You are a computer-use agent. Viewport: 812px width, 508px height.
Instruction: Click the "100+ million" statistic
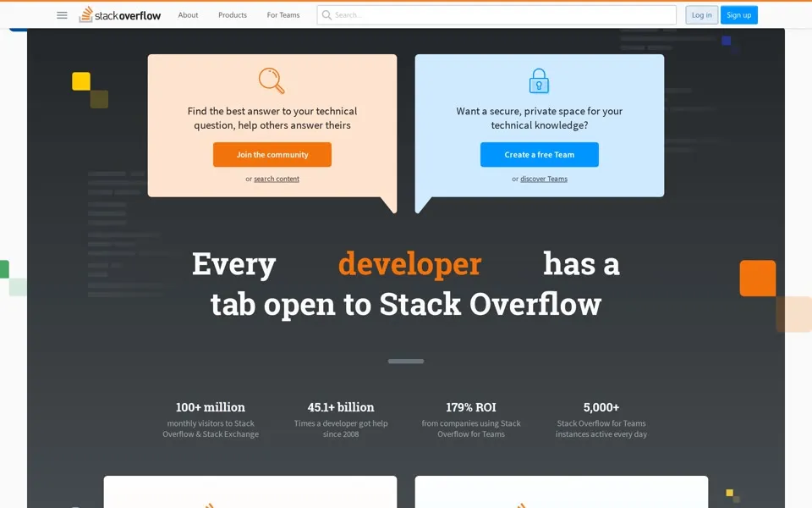point(211,407)
